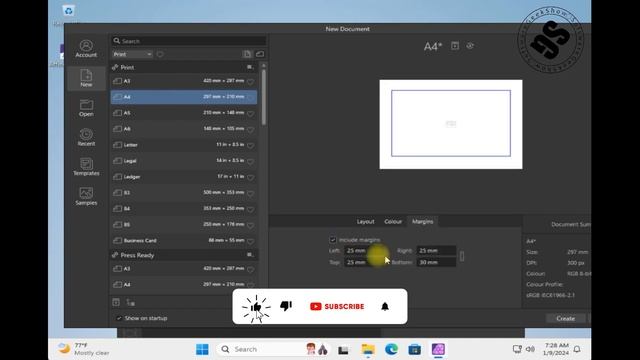640x360 pixels.
Task: Open the notification bell in system tray
Action: 577,349
